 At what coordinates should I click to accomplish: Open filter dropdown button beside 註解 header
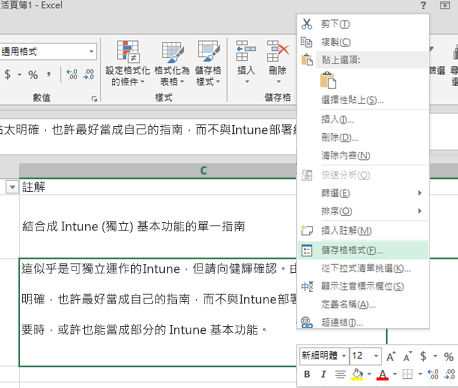pyautogui.click(x=12, y=187)
